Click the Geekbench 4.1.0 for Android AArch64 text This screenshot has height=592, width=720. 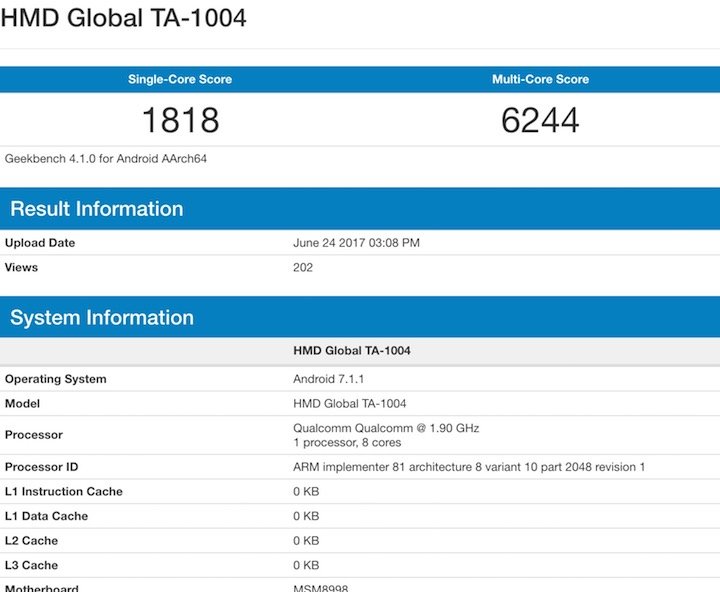(x=106, y=158)
